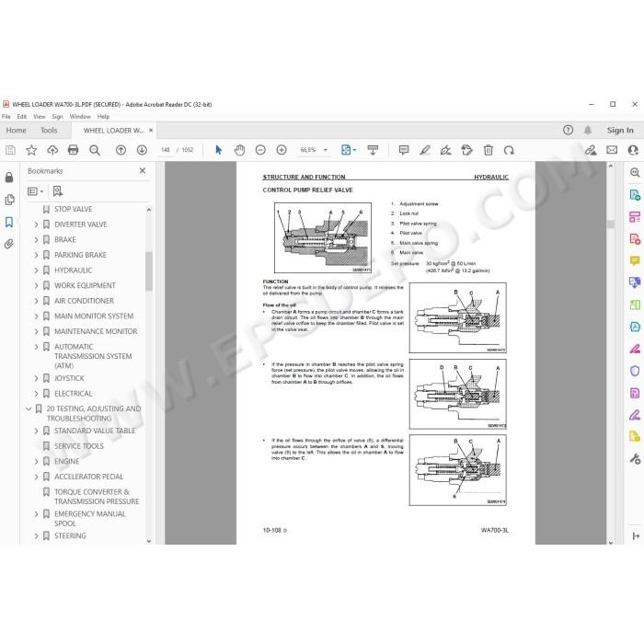
Task: Add new bookmark icon
Action: pos(57,191)
